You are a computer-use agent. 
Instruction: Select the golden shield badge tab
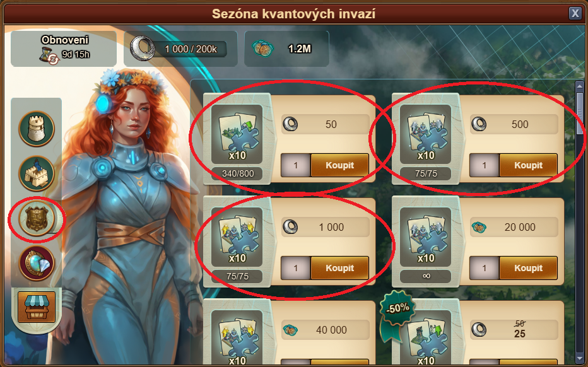point(37,218)
